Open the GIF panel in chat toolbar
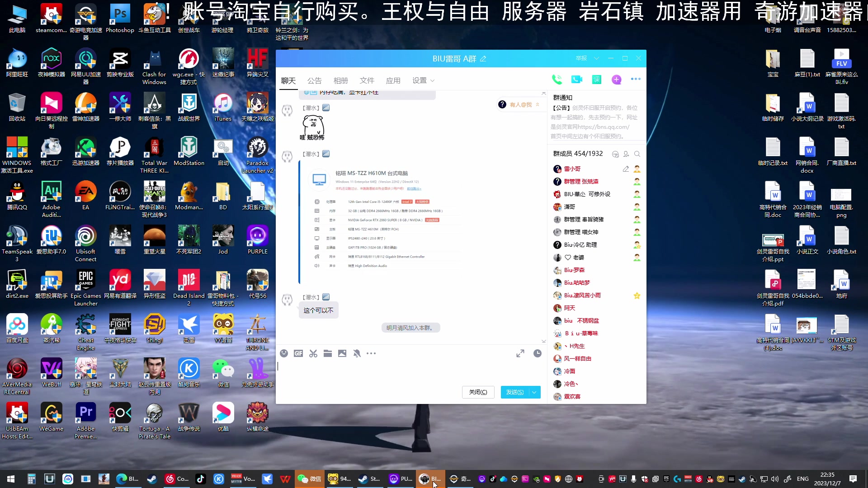The image size is (868, 488). pos(298,353)
